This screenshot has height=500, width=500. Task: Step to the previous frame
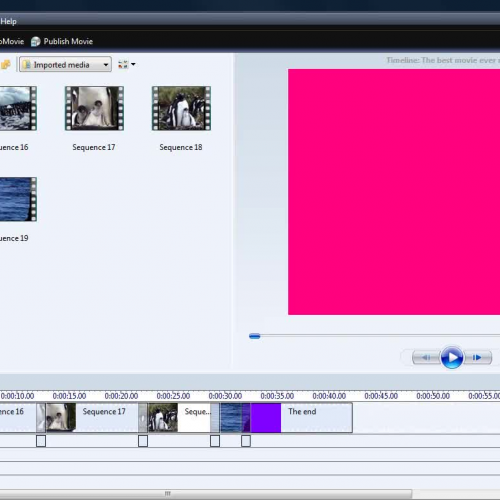pos(426,358)
